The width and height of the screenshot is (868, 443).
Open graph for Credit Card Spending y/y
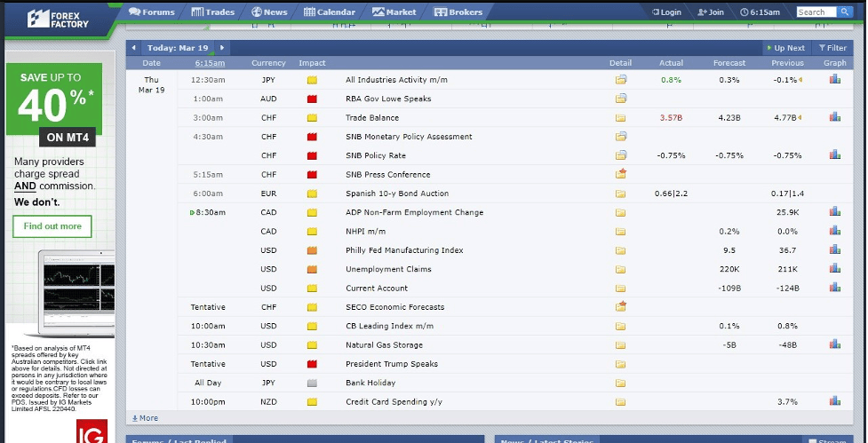click(834, 402)
